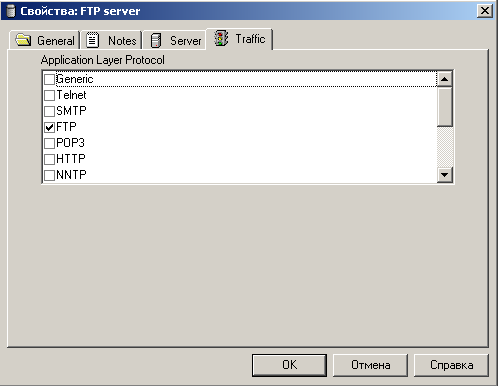
Task: Tick the SMTP checkbox
Action: coord(49,111)
